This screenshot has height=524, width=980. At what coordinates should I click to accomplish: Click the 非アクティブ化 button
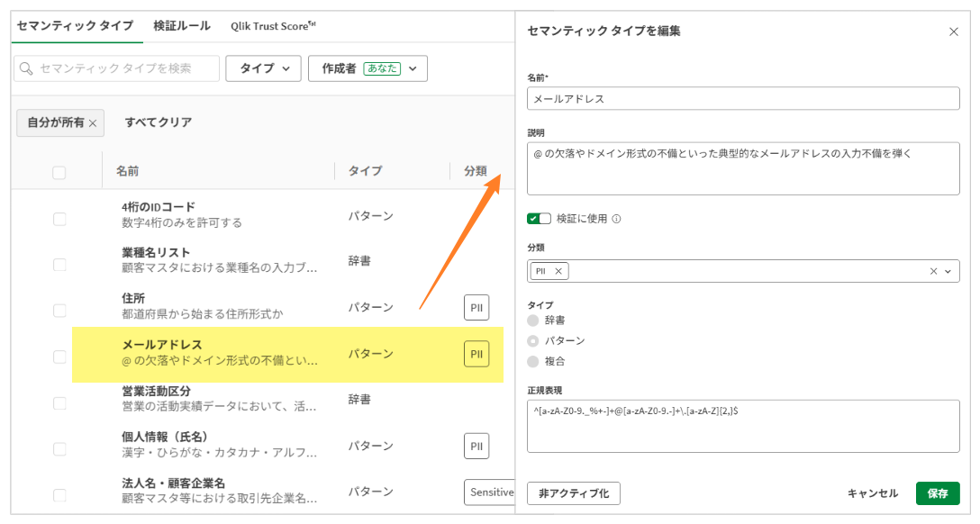[x=574, y=493]
